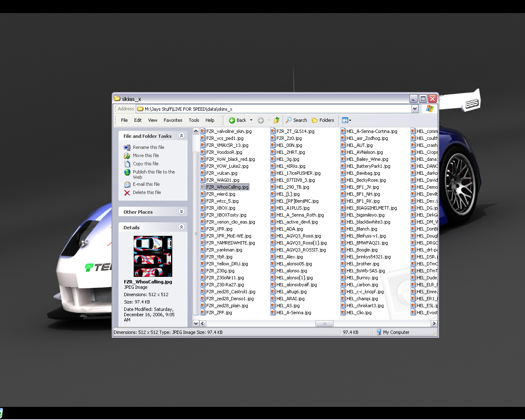Select the FZR_valvoline_skin.jpg file icon

(x=203, y=131)
